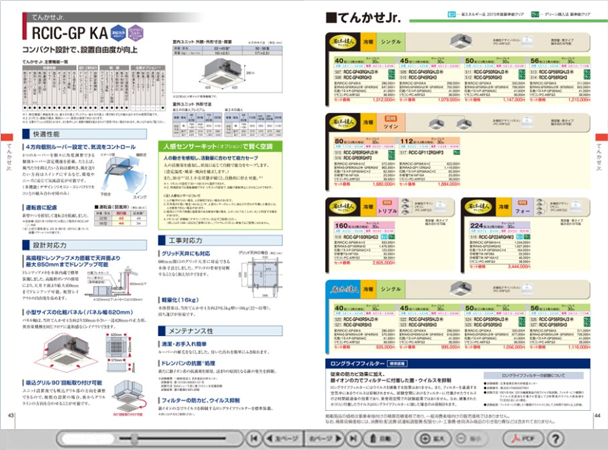Click the 快適性能 section header
Viewport: 608px width, 450px height.
[x=85, y=134]
